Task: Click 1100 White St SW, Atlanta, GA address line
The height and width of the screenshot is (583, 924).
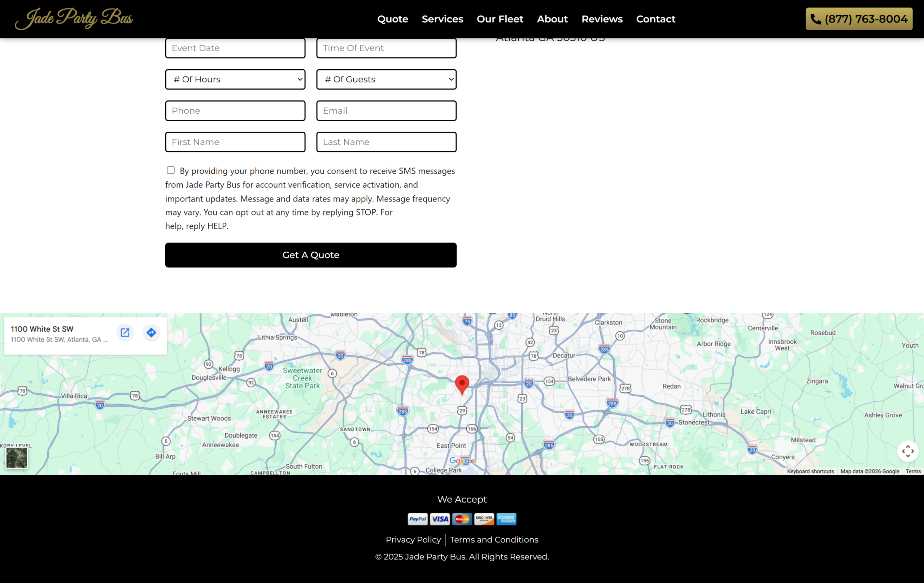Action: coord(60,340)
